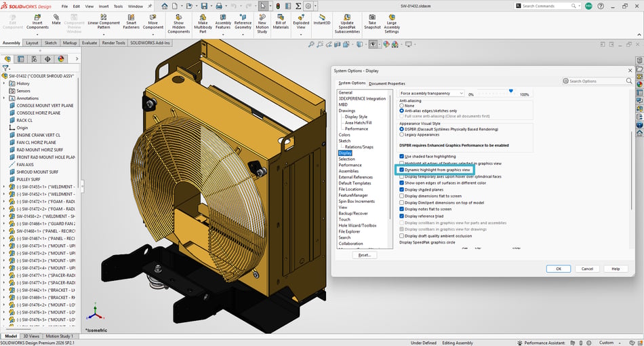Click the Save icon in top toolbar
This screenshot has height=346, width=644.
coord(204,6)
